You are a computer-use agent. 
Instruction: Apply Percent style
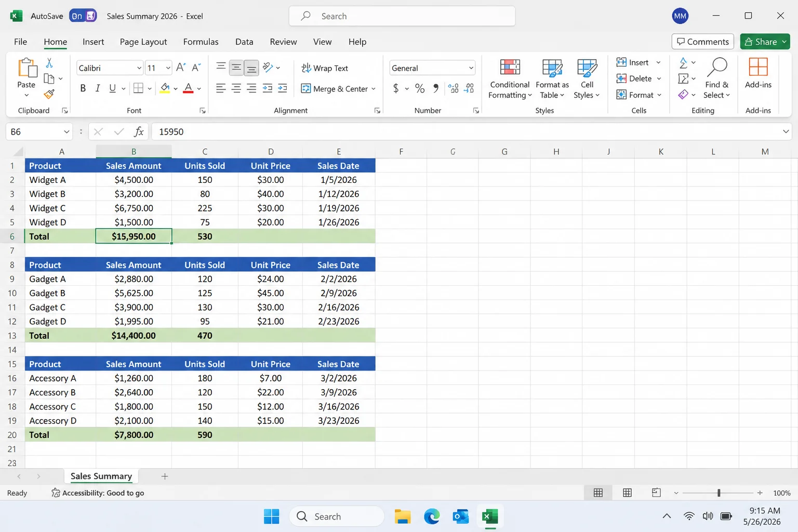pyautogui.click(x=420, y=88)
